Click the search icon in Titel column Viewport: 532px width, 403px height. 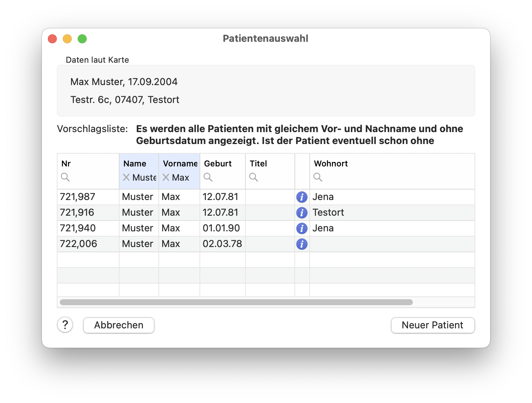click(x=254, y=177)
